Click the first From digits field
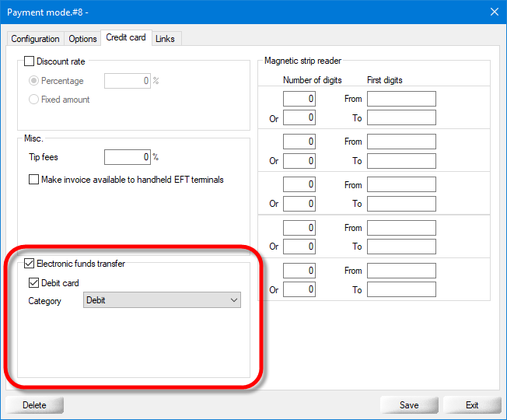This screenshot has height=420, width=507. coord(401,99)
